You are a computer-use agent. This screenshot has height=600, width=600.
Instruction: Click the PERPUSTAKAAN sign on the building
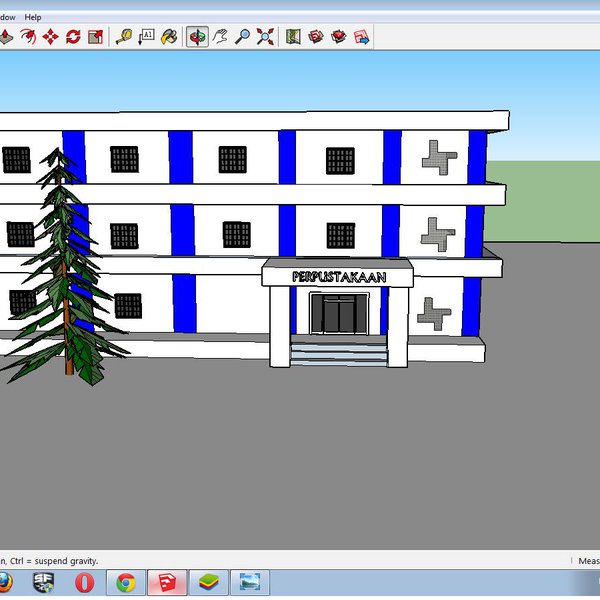(339, 277)
